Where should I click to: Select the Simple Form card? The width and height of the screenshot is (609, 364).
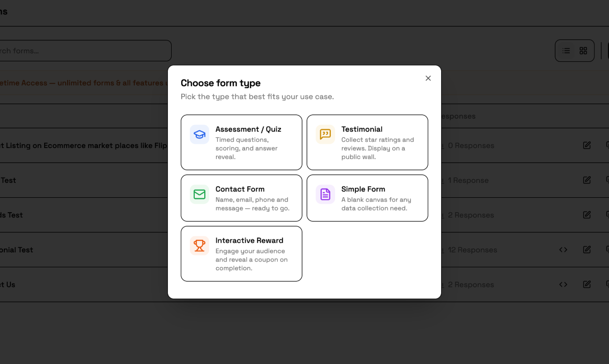(x=367, y=198)
